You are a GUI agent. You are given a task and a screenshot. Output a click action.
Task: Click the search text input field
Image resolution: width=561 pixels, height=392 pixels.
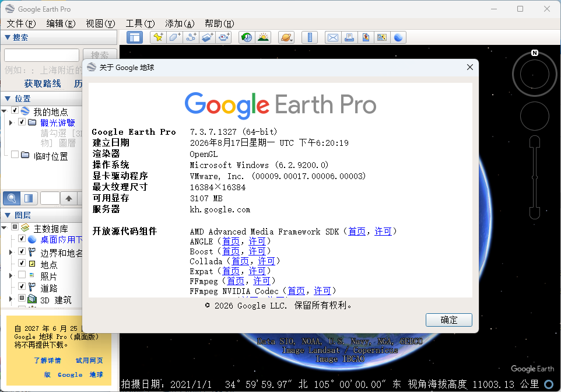click(41, 55)
